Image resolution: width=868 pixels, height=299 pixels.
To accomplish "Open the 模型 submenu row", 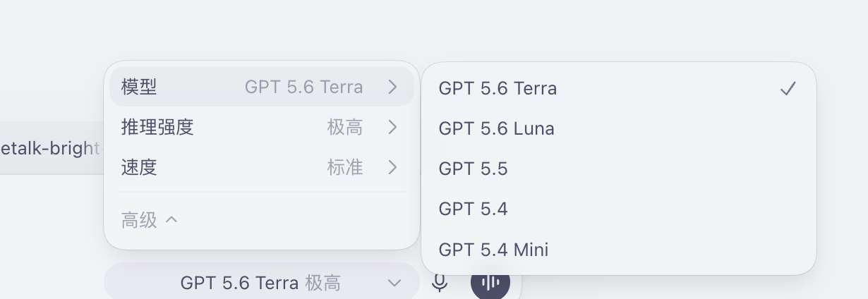I will point(262,87).
